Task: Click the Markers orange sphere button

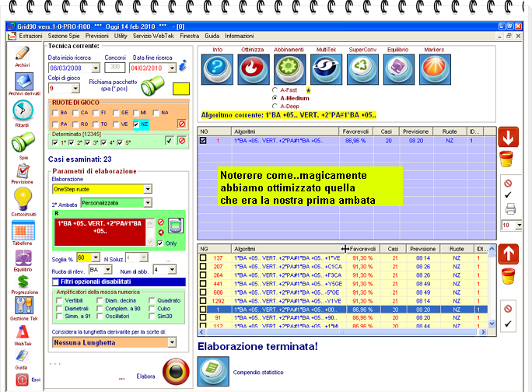Action: point(435,69)
